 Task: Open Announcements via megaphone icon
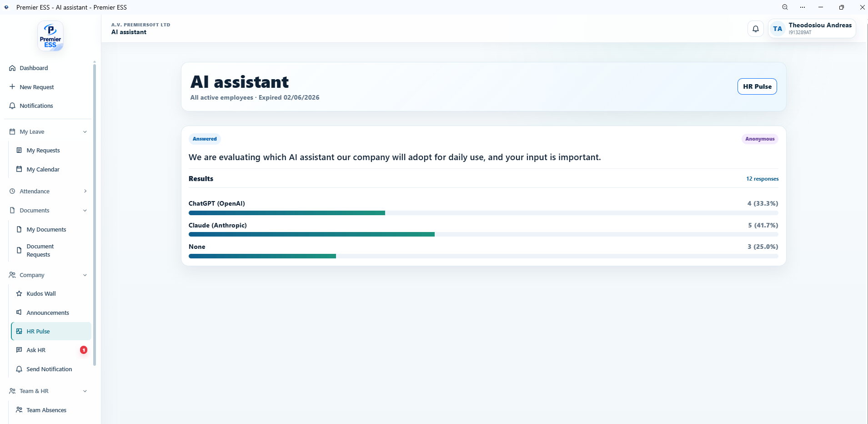pyautogui.click(x=19, y=313)
